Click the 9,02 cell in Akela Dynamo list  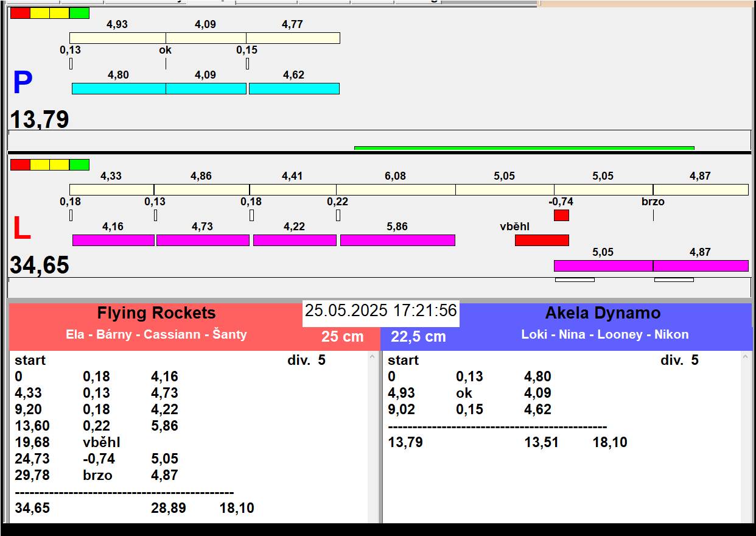click(402, 409)
